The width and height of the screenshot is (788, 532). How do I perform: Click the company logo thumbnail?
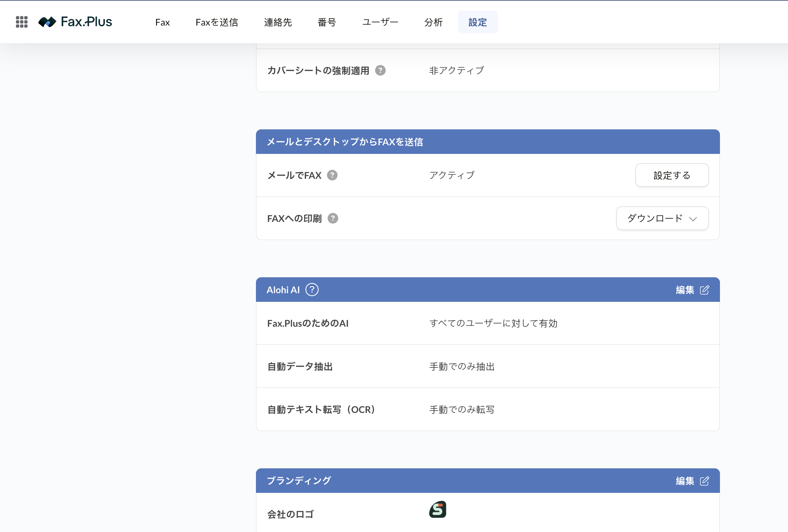pyautogui.click(x=438, y=509)
